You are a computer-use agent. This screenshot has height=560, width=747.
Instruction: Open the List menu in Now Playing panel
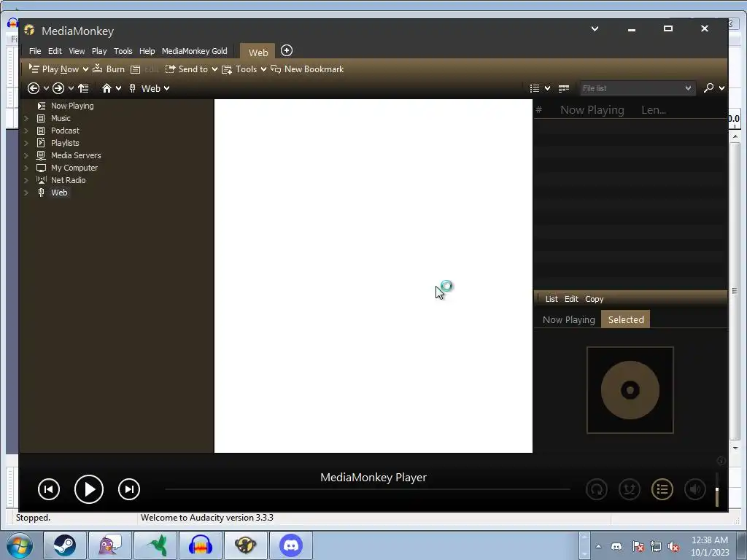pos(551,299)
